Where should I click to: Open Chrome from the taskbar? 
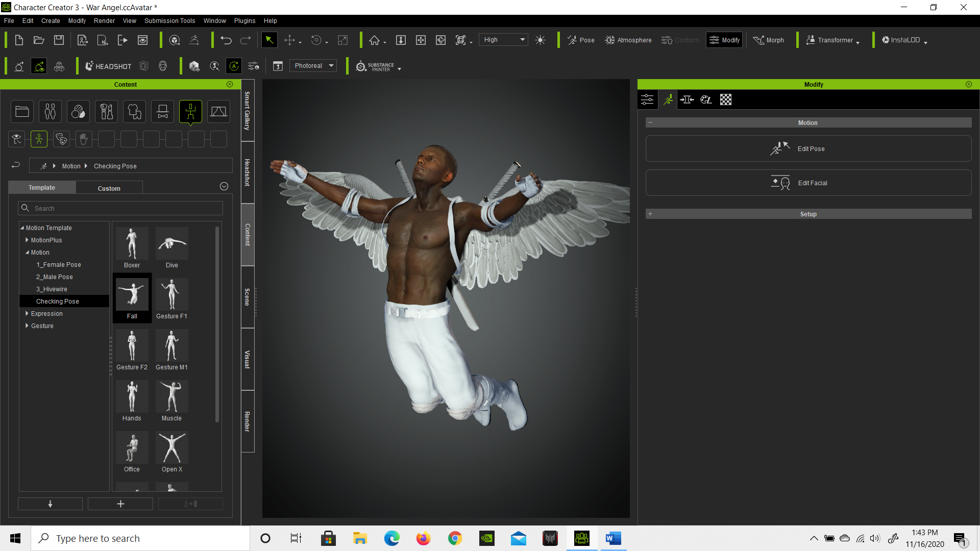click(455, 538)
